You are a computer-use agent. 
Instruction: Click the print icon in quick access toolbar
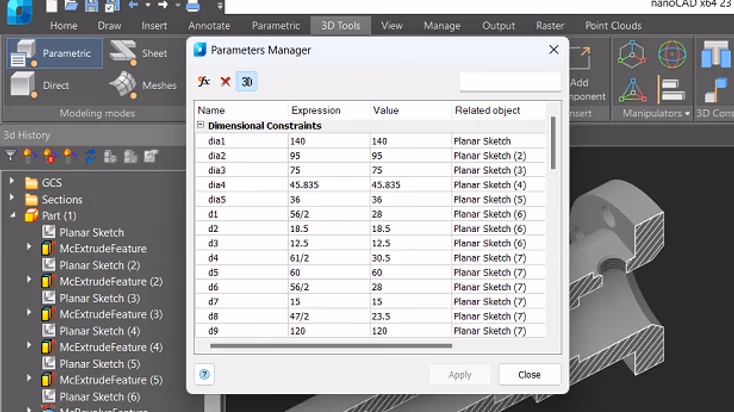(193, 6)
